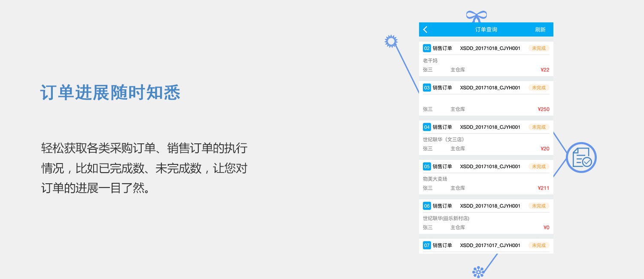The height and width of the screenshot is (279, 644).
Task: Click the blue ribbon bow icon
Action: click(476, 17)
